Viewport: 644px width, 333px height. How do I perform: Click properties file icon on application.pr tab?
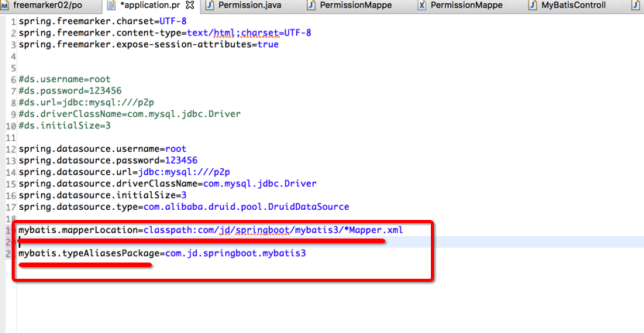coord(112,5)
